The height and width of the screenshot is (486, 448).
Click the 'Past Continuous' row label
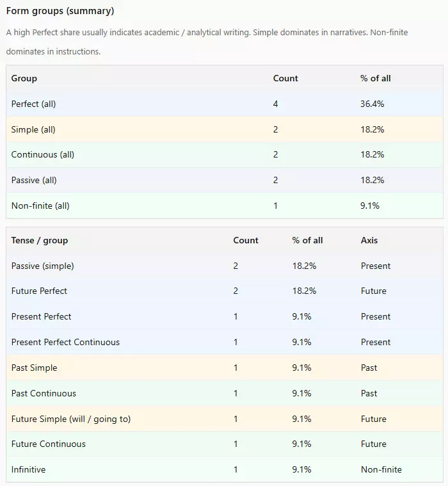(x=44, y=393)
